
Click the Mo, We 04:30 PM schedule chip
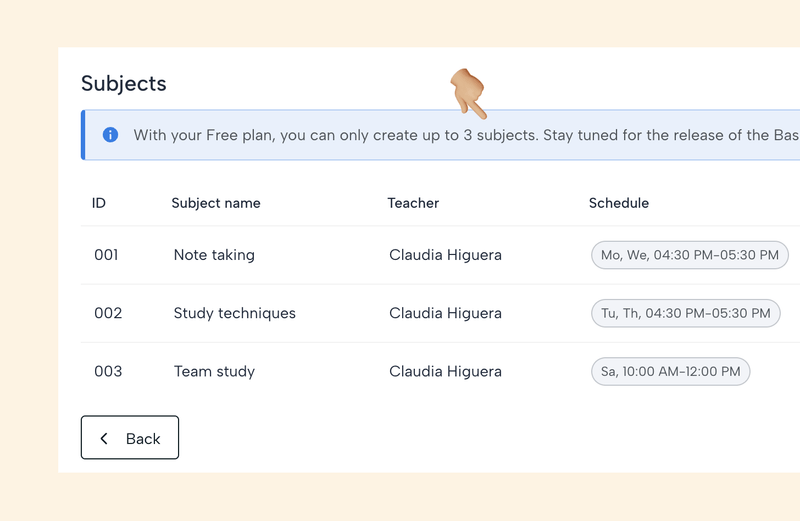(x=690, y=255)
